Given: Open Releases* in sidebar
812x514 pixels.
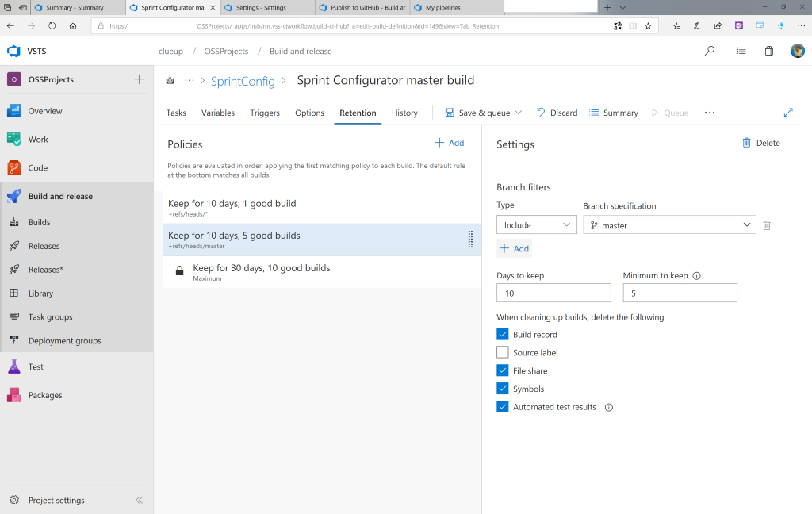Looking at the screenshot, I should tap(45, 270).
